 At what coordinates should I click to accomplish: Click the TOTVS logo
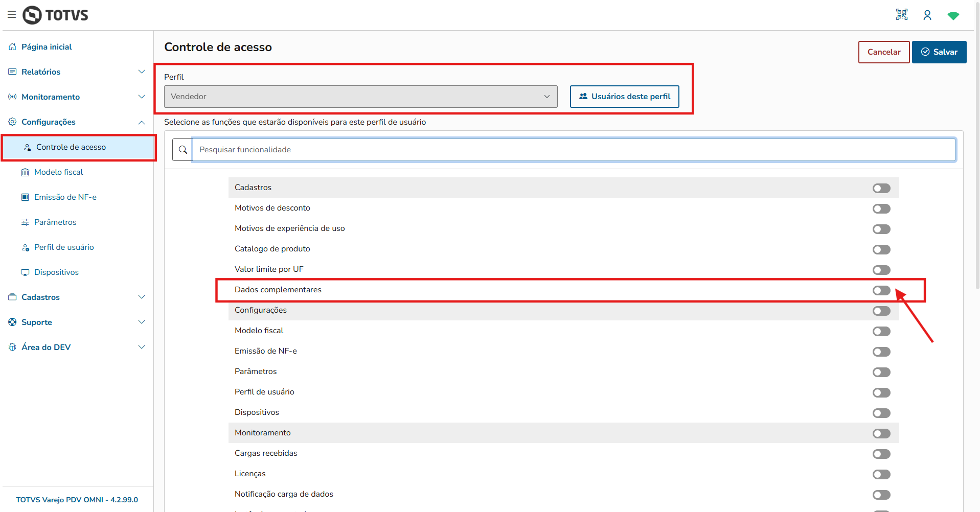click(56, 15)
